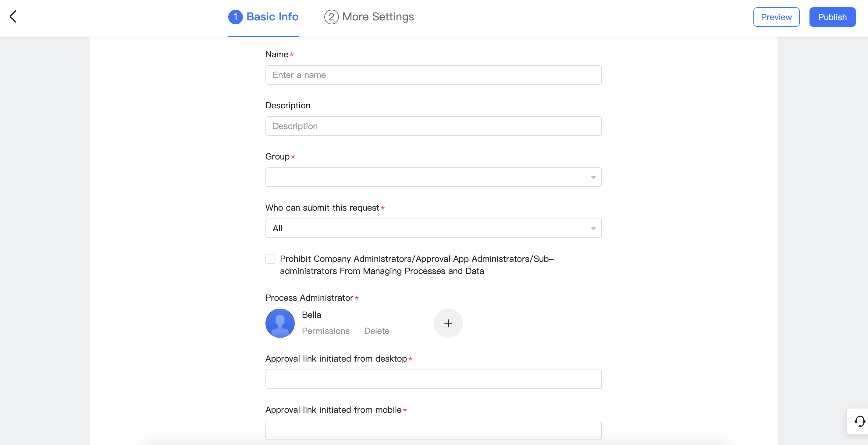Click the Approval link initiated from mobile field
Screen dimensions: 868x445
point(433,430)
